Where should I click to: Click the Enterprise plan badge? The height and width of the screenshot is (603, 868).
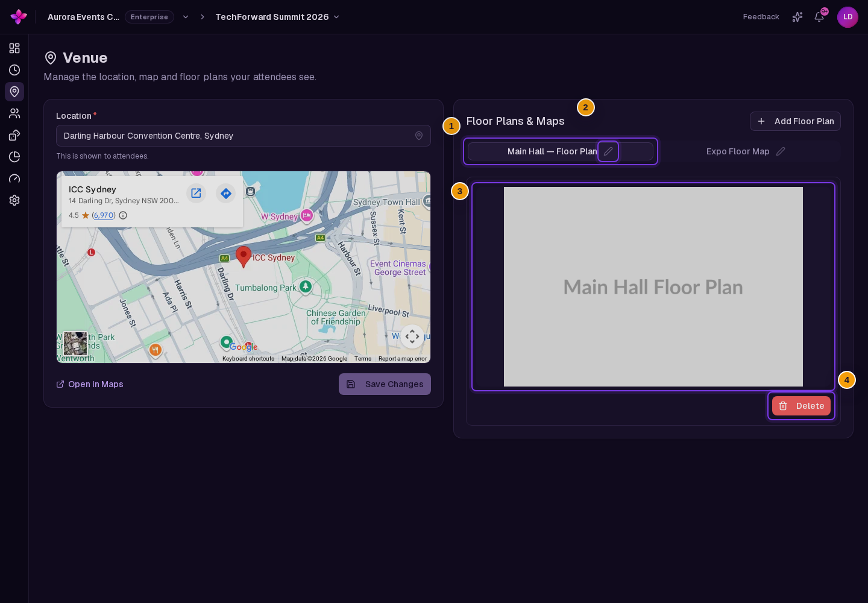[x=149, y=17]
